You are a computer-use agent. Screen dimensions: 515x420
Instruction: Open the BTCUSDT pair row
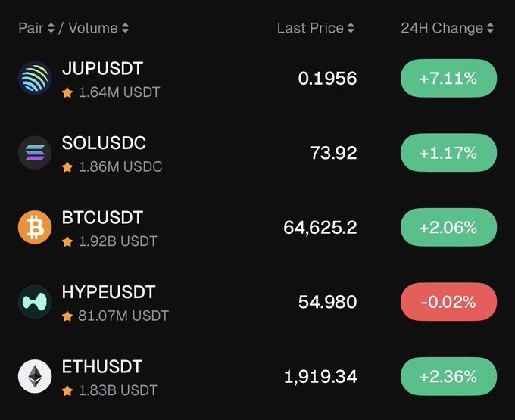[257, 227]
